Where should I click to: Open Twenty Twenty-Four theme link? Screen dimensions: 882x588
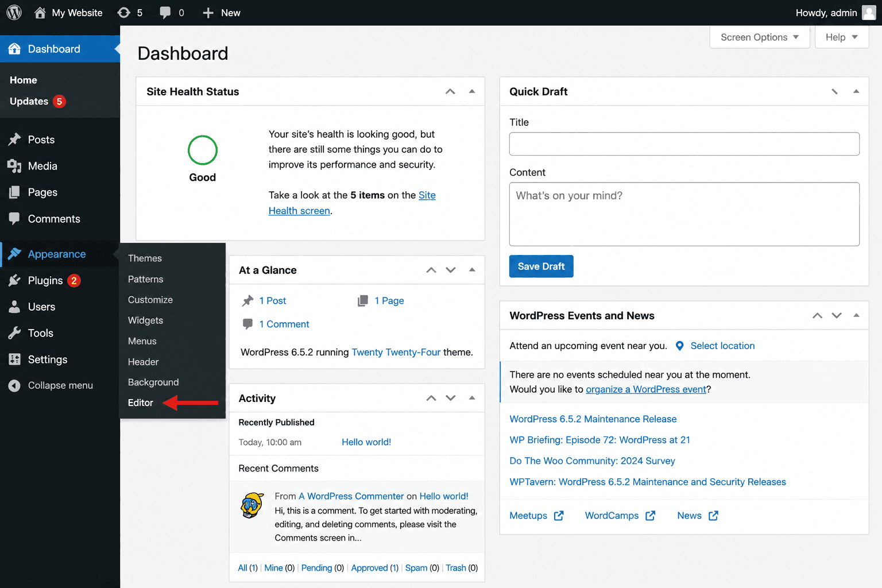tap(396, 352)
